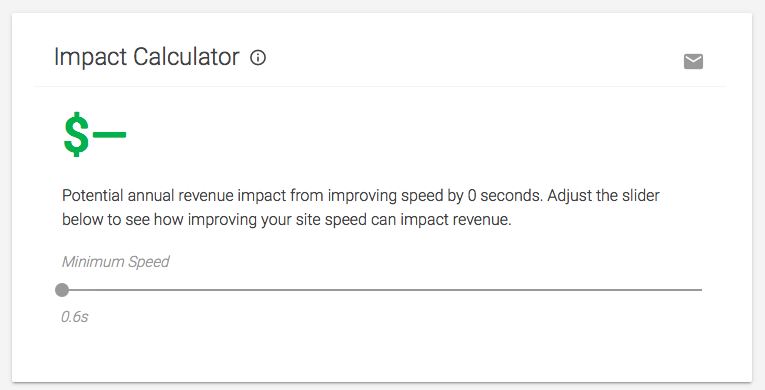Click the "Adjust the slider" sentence
The height and width of the screenshot is (390, 765).
tap(604, 196)
